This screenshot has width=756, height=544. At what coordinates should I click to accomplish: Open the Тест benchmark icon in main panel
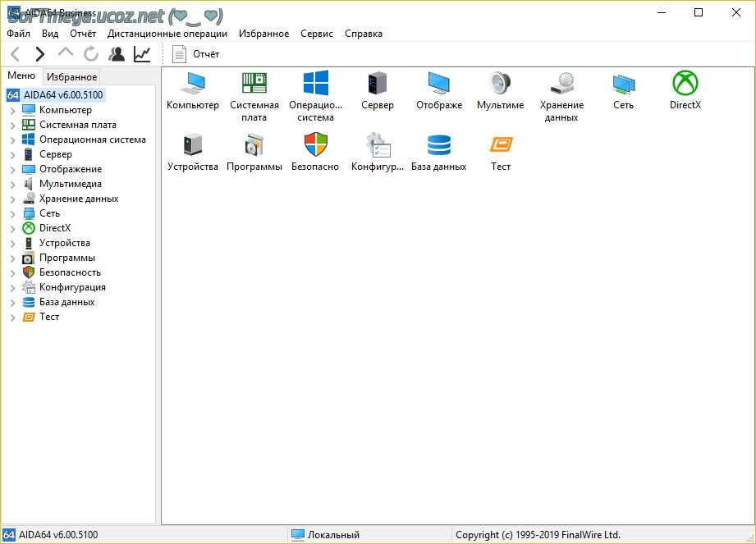pyautogui.click(x=500, y=146)
